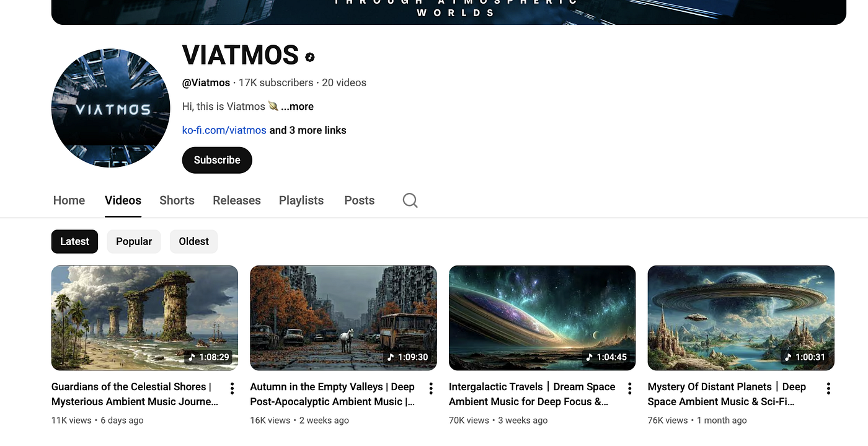Image resolution: width=868 pixels, height=446 pixels.
Task: Open Autumn in the Empty Valleys video title
Action: tap(332, 394)
